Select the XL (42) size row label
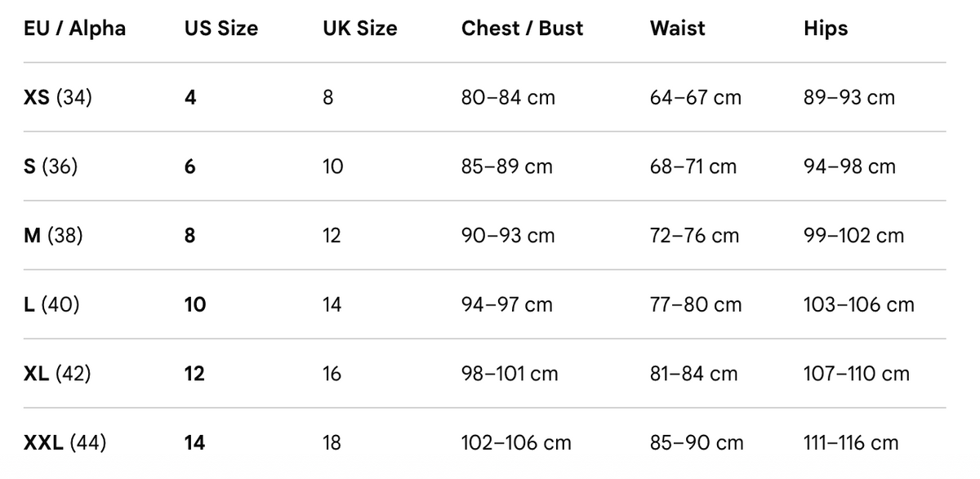 [57, 374]
